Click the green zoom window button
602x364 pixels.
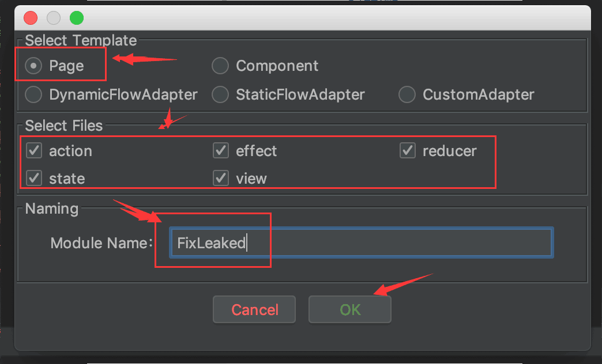77,18
